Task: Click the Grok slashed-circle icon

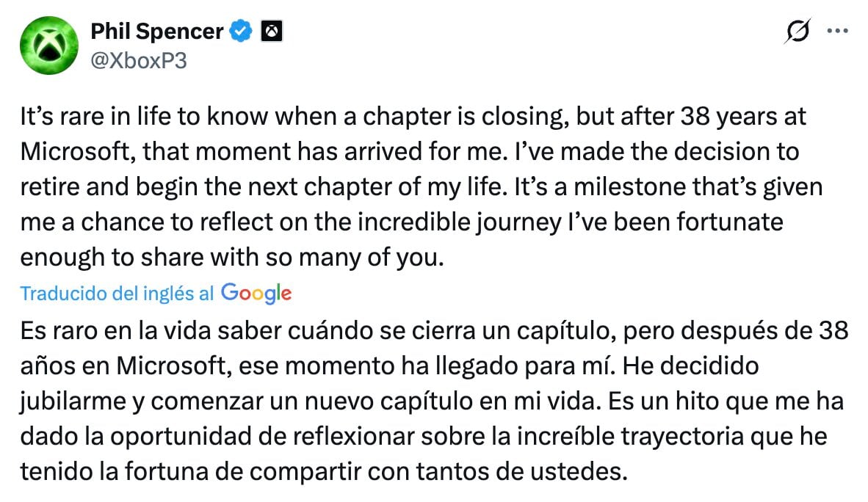Action: 799,31
